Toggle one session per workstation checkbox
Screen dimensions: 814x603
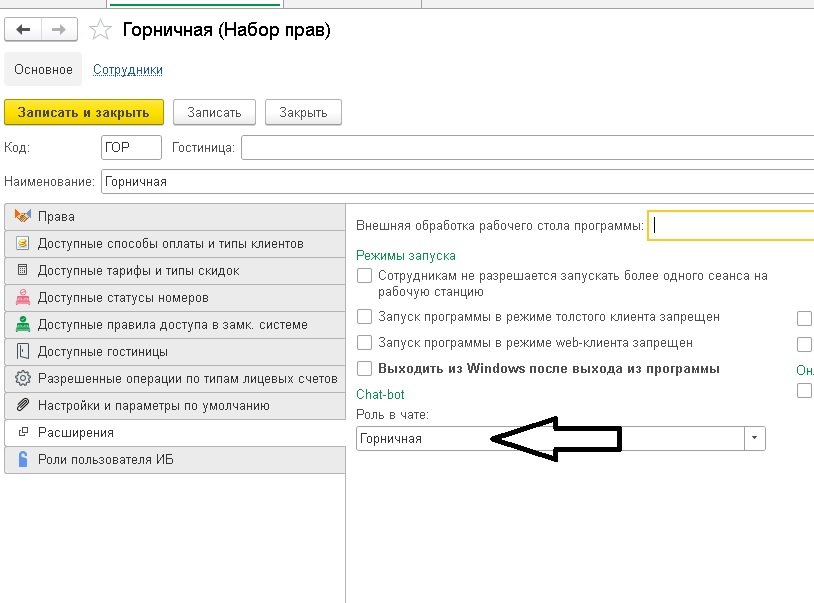click(x=365, y=275)
